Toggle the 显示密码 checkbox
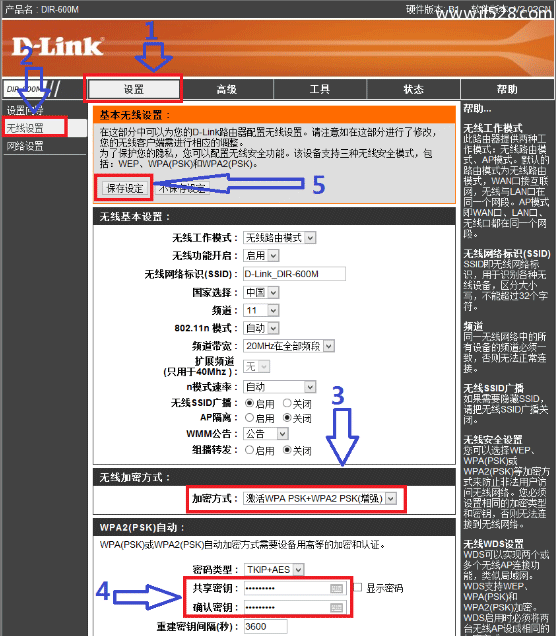556x636 pixels. [x=357, y=587]
